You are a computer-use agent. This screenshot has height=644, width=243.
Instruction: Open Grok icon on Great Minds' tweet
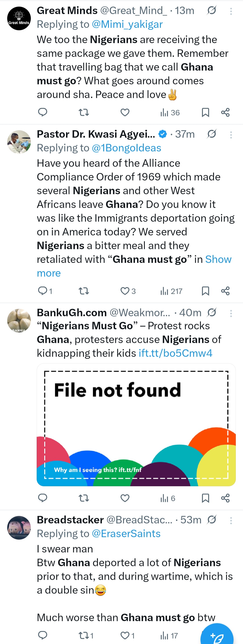tap(211, 11)
